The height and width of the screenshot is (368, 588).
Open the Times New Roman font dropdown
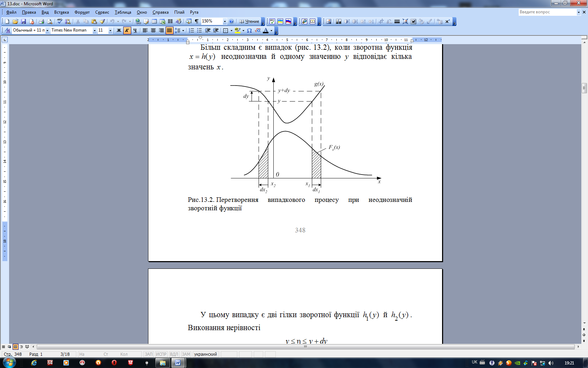94,30
